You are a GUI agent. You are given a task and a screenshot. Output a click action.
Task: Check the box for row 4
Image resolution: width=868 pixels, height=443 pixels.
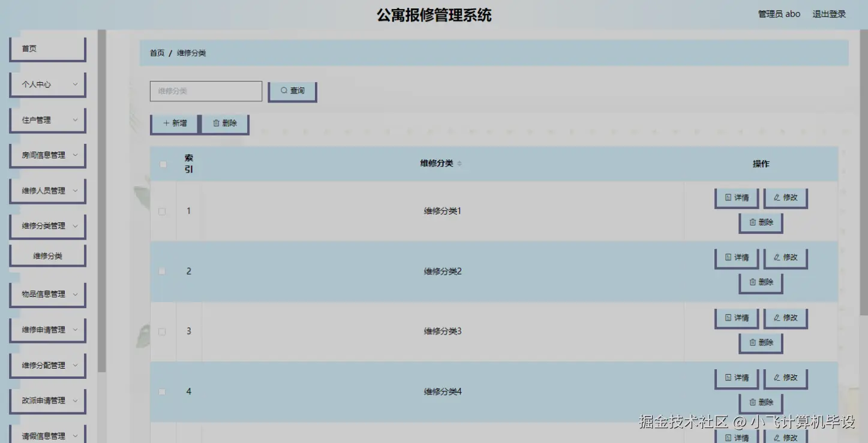162,391
